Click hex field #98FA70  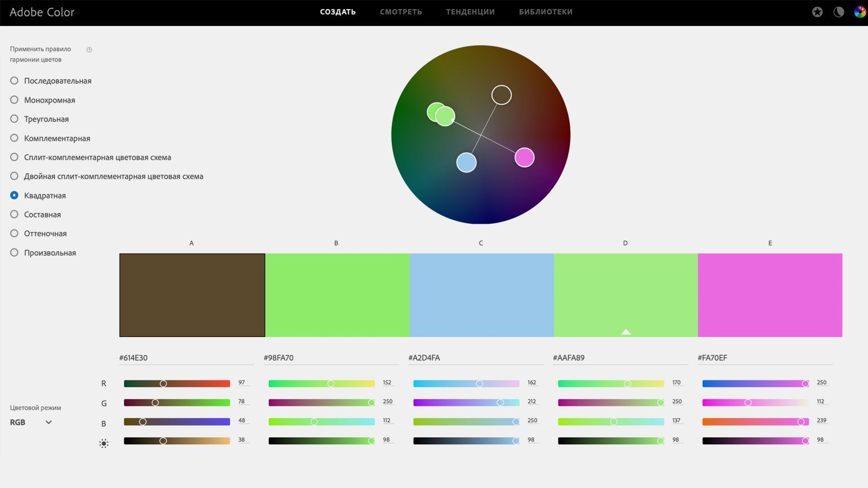[x=331, y=358]
